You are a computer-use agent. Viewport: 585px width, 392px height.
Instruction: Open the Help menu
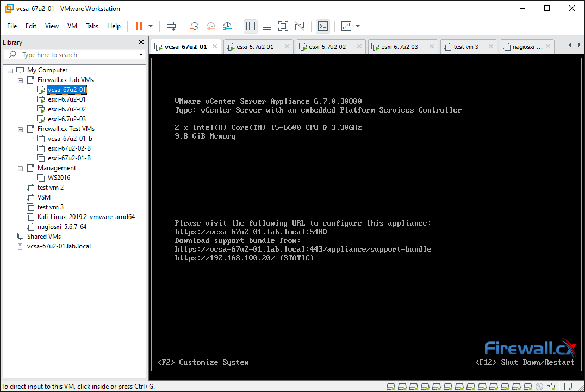pos(114,26)
